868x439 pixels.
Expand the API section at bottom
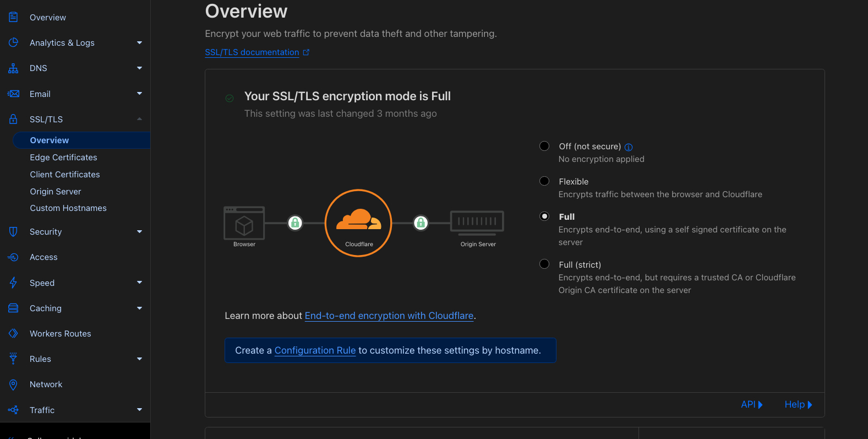coord(751,404)
